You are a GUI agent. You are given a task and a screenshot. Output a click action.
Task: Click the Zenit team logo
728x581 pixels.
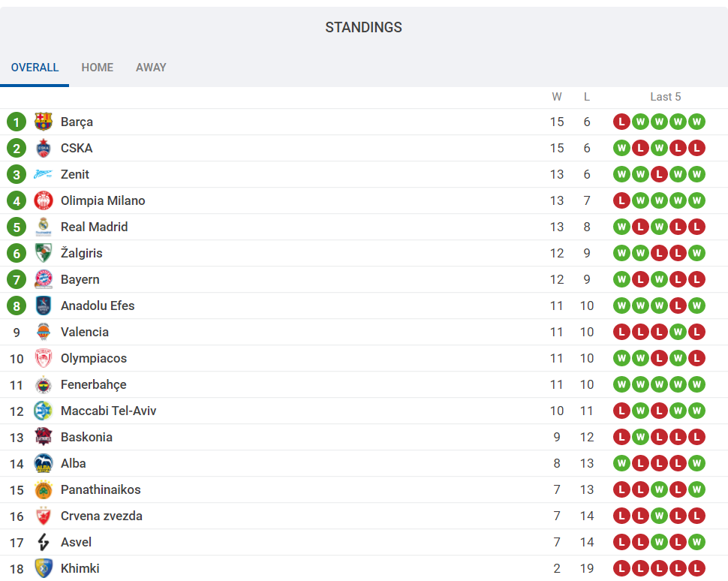tap(44, 174)
